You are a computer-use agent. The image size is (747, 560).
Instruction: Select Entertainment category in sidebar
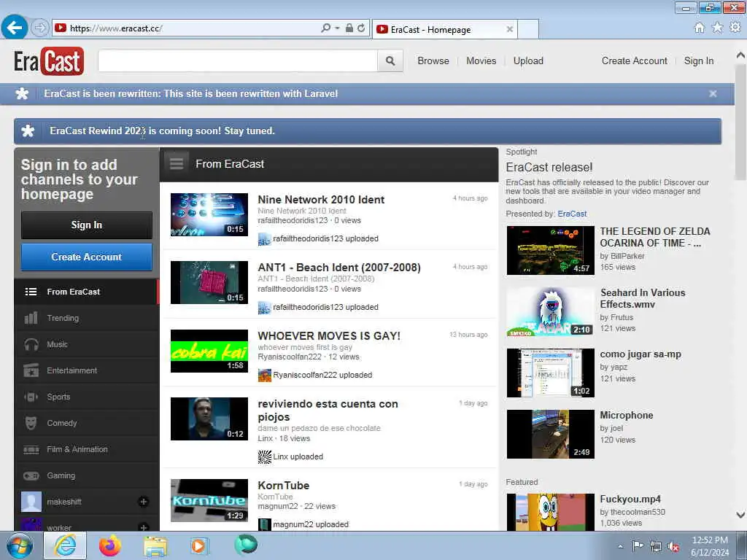point(87,370)
